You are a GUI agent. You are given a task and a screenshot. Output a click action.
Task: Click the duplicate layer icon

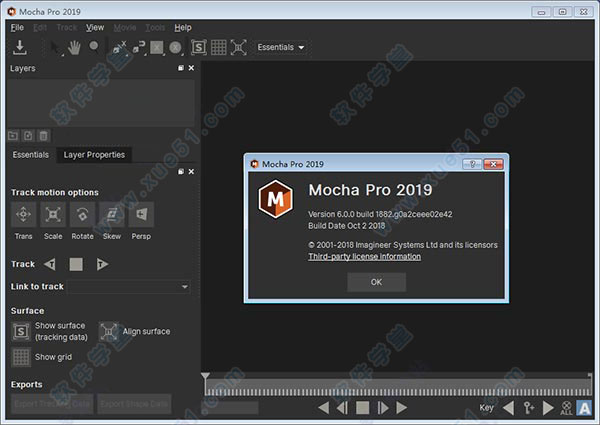pyautogui.click(x=28, y=135)
